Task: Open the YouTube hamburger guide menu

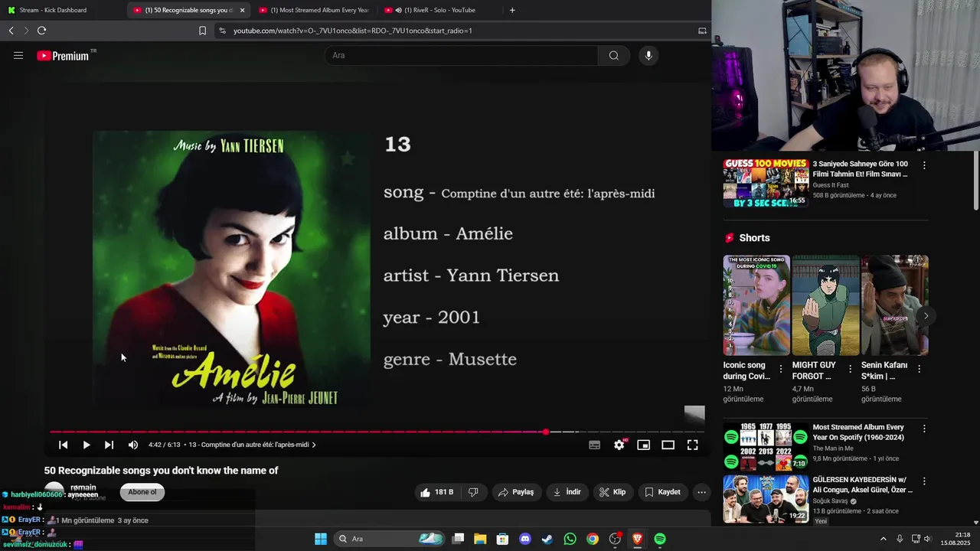Action: (18, 55)
